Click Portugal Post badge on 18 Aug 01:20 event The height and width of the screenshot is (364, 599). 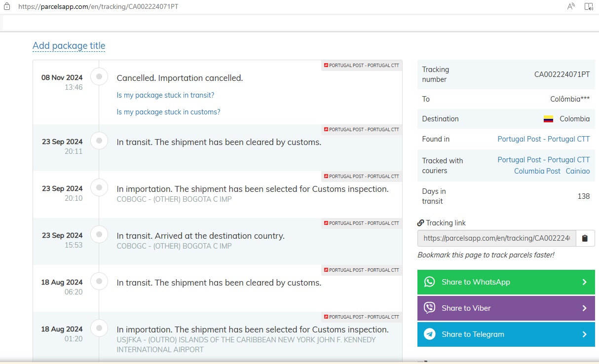[x=362, y=317]
